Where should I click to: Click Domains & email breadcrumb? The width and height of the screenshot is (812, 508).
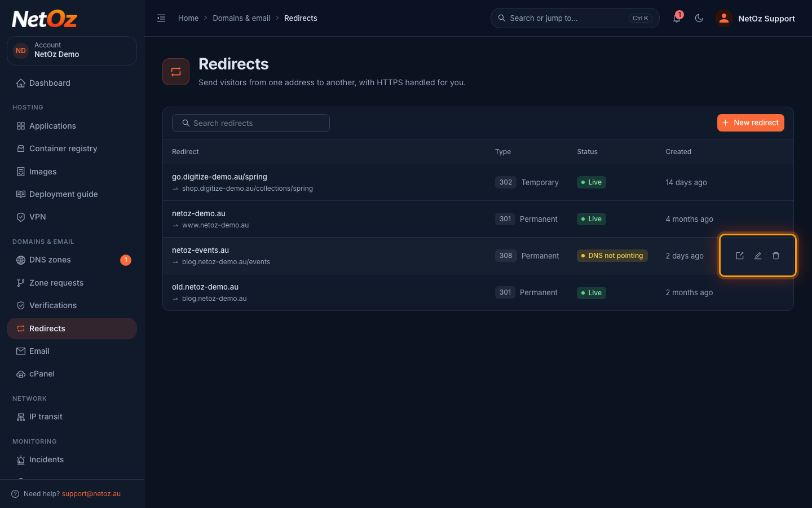pos(241,18)
